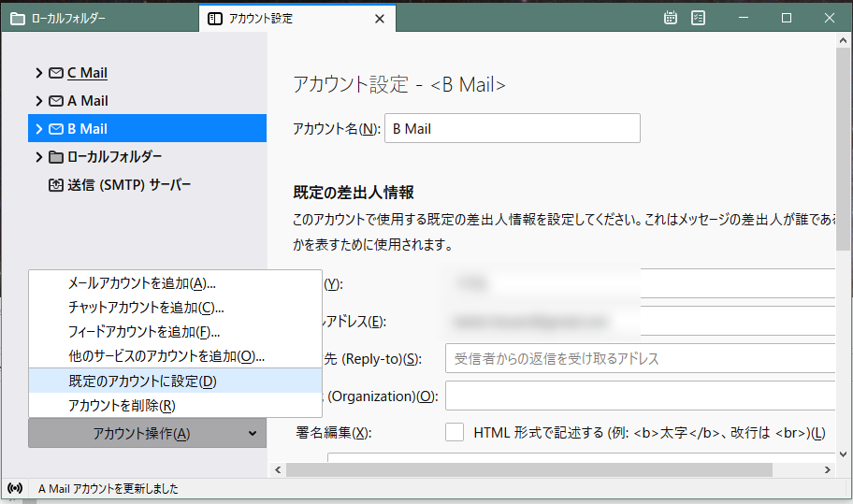Switch to the ローカルフォルダー tab
853x504 pixels.
coord(99,19)
